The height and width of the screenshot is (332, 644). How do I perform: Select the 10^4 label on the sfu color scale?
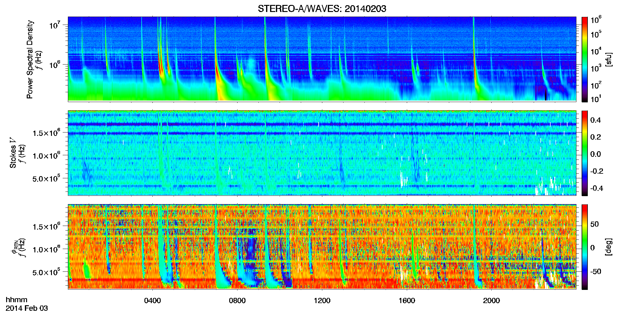[596, 51]
